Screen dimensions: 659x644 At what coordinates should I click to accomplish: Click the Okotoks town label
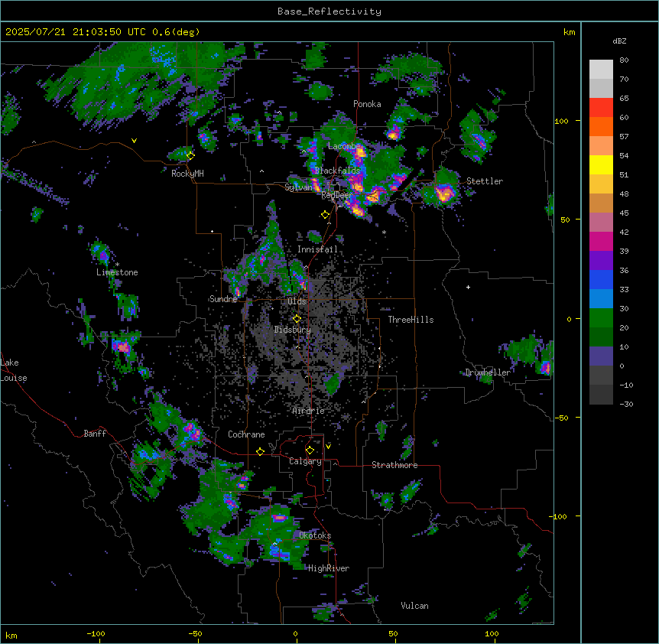[x=315, y=535]
